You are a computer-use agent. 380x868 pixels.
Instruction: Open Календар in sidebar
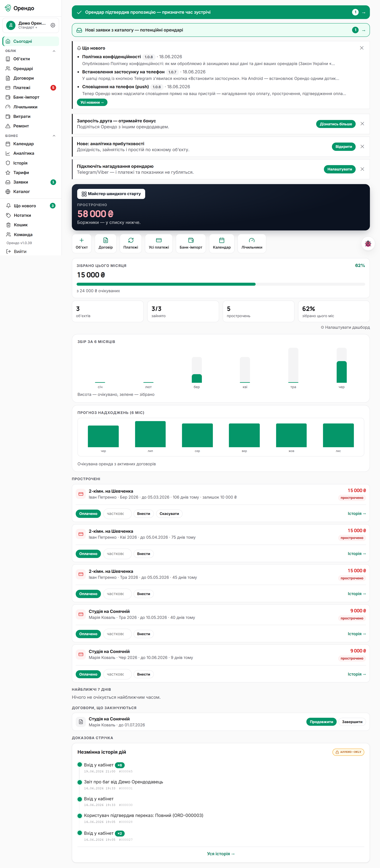31,144
